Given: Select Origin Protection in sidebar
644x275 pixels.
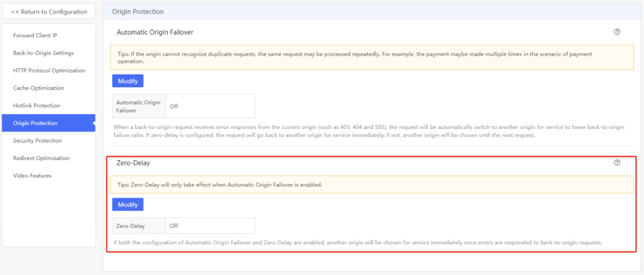Looking at the screenshot, I should 49,123.
